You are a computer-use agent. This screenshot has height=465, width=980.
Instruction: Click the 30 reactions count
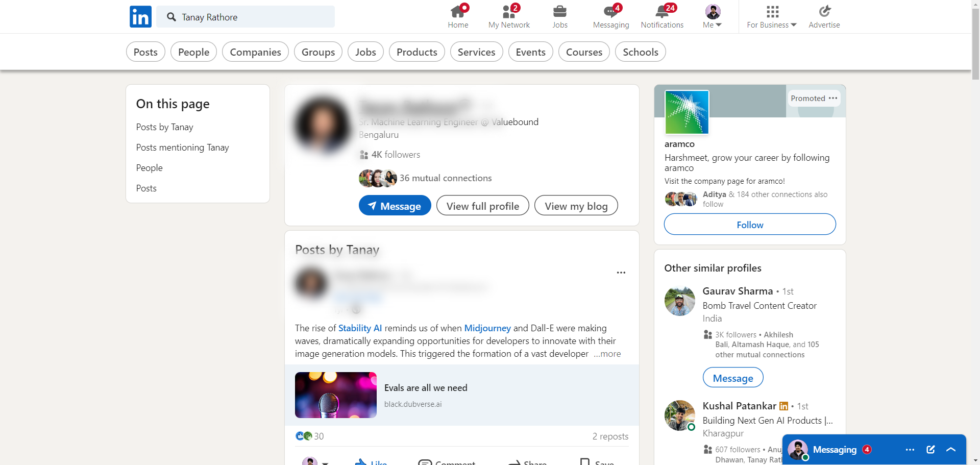(319, 436)
